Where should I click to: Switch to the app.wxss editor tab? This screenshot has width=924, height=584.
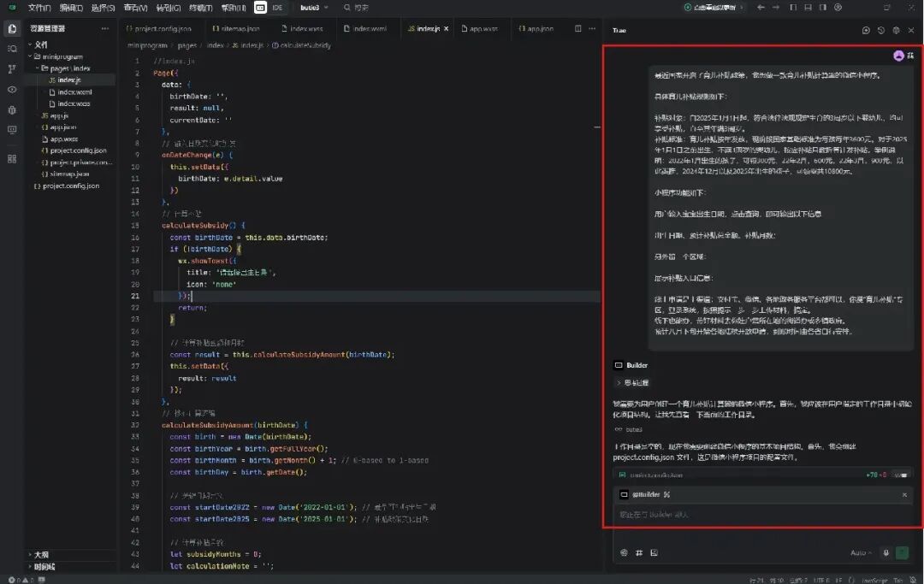tap(480, 28)
